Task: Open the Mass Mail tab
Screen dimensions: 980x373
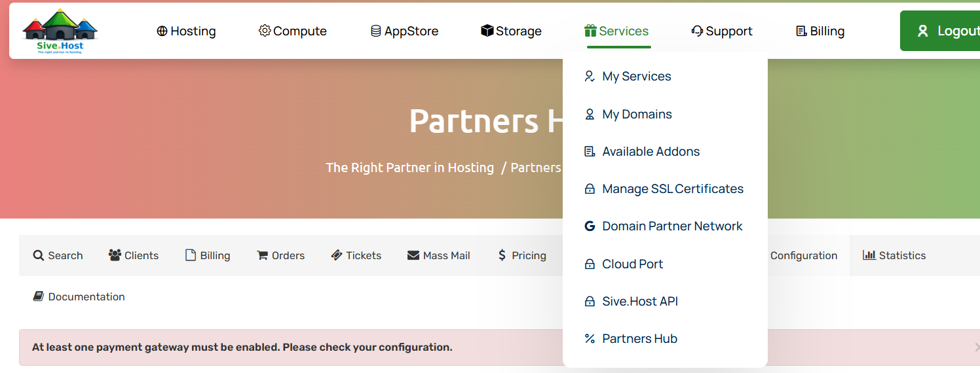Action: click(x=439, y=255)
